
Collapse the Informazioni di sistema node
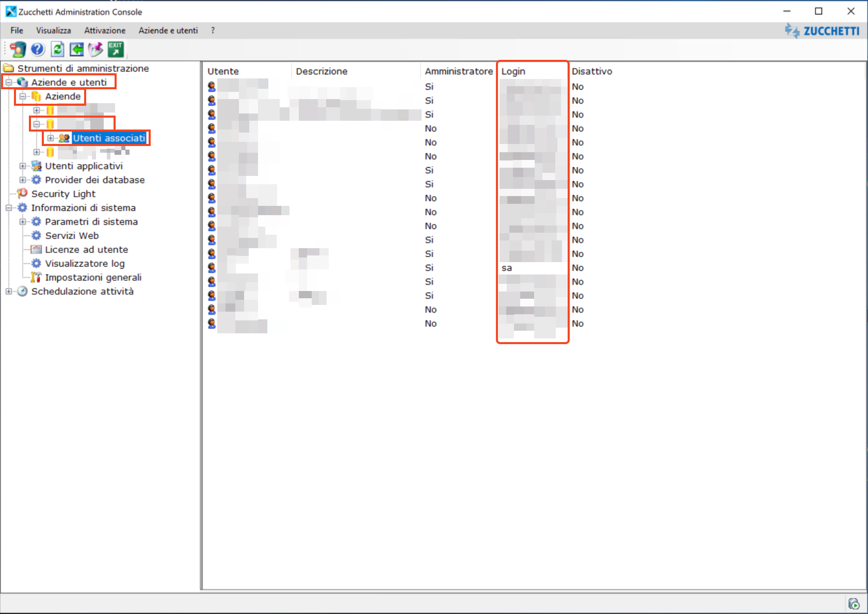(x=9, y=207)
